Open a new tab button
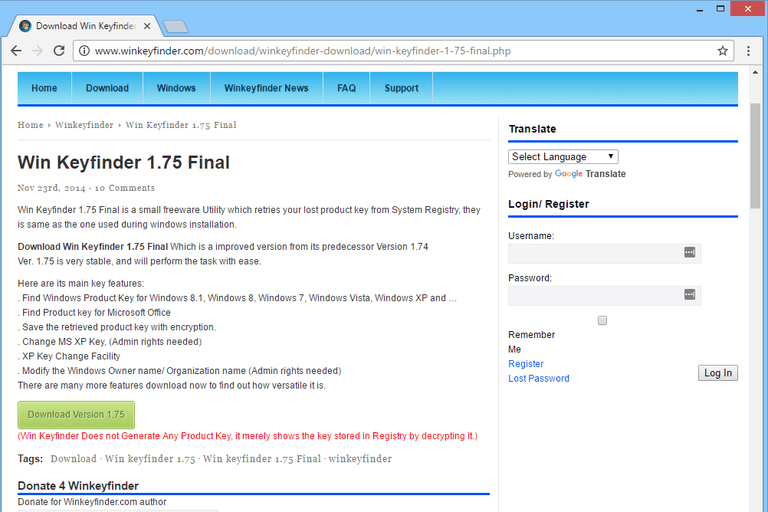 [175, 26]
